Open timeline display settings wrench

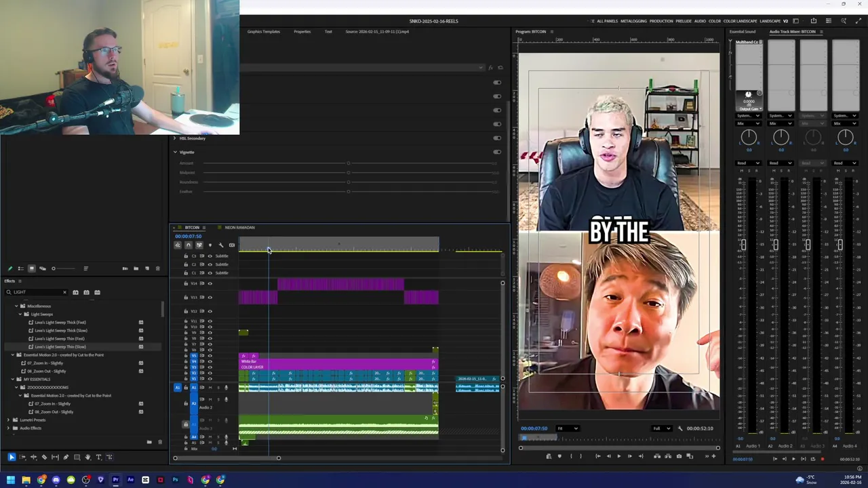(x=220, y=245)
